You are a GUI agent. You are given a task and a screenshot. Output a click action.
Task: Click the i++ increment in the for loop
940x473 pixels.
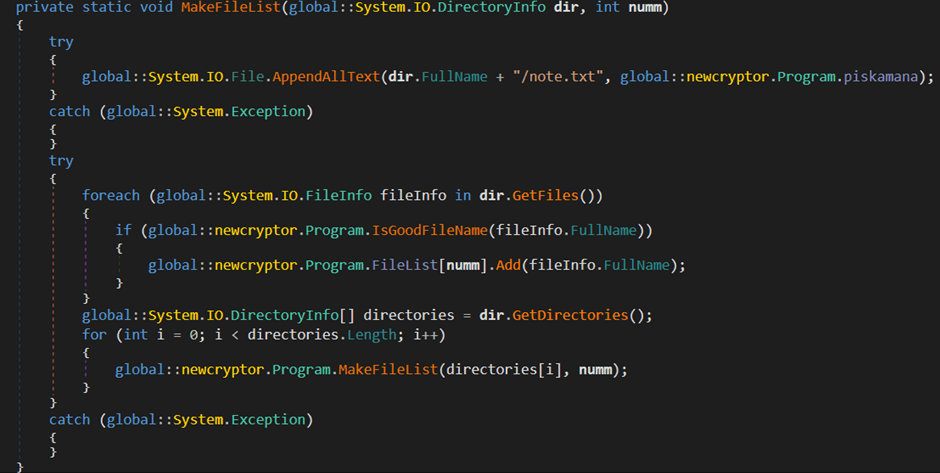[x=430, y=334]
